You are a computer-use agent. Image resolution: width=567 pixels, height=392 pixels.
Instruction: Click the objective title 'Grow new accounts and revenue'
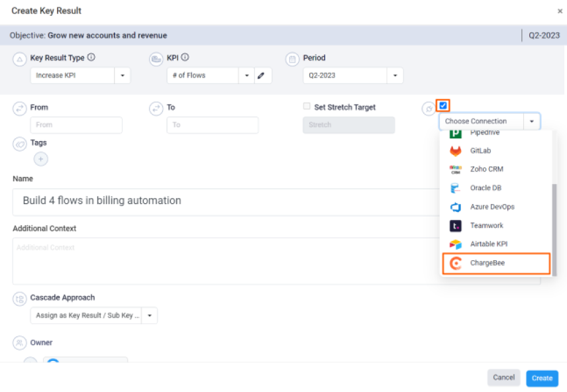pyautogui.click(x=107, y=36)
